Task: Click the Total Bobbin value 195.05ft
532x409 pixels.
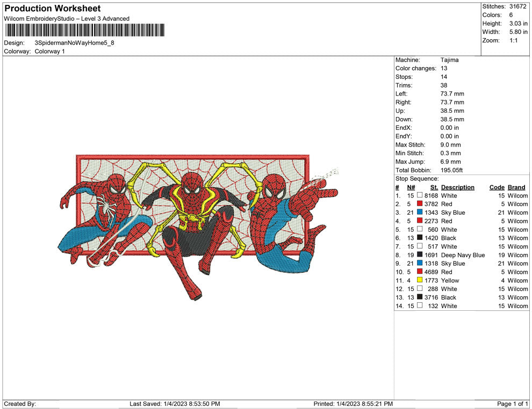Action: point(451,170)
